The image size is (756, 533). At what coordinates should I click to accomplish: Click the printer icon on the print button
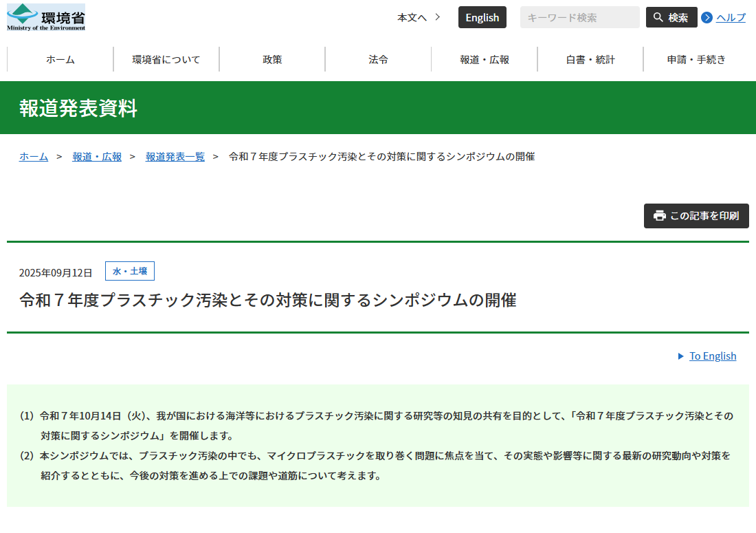click(659, 216)
